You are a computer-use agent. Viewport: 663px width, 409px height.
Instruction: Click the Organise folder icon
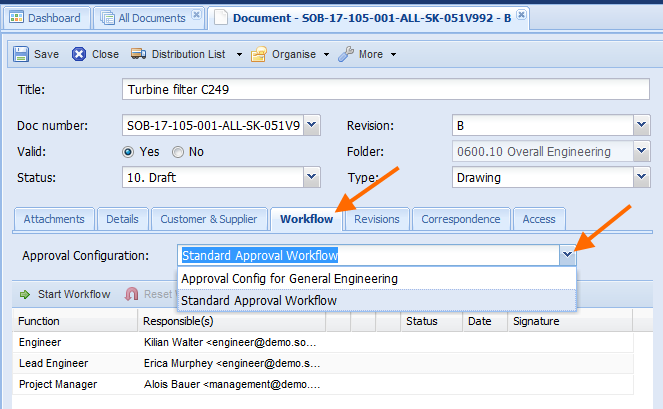pos(259,54)
